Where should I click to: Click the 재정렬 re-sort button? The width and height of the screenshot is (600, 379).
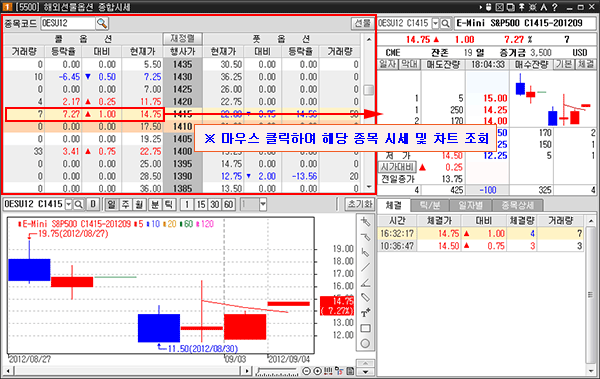point(183,39)
